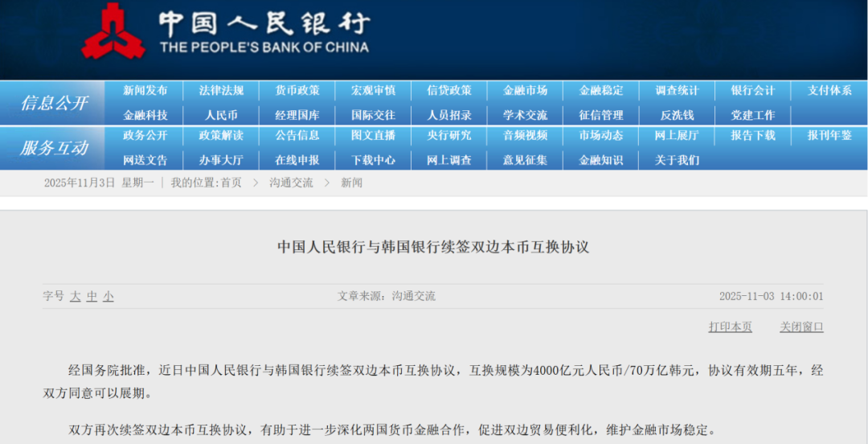Viewport: 868px width, 444px height.
Task: Open the 金融知识 menu item
Action: 601,160
